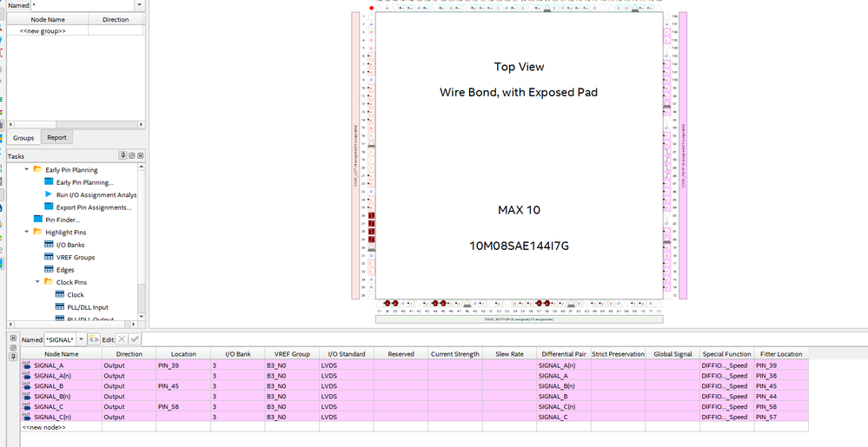Select the <<new node>> row

[414, 427]
